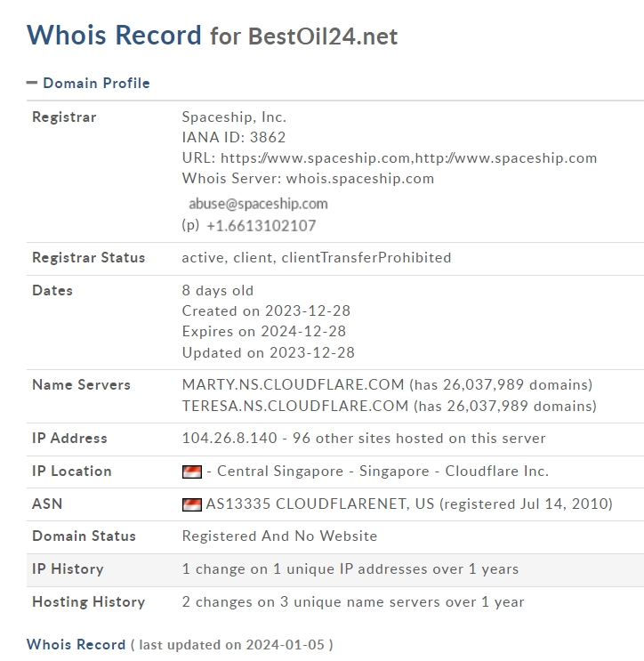Open Hosting History '2 changes on 3 unique name servers'
The height and width of the screenshot is (661, 644).
353,601
